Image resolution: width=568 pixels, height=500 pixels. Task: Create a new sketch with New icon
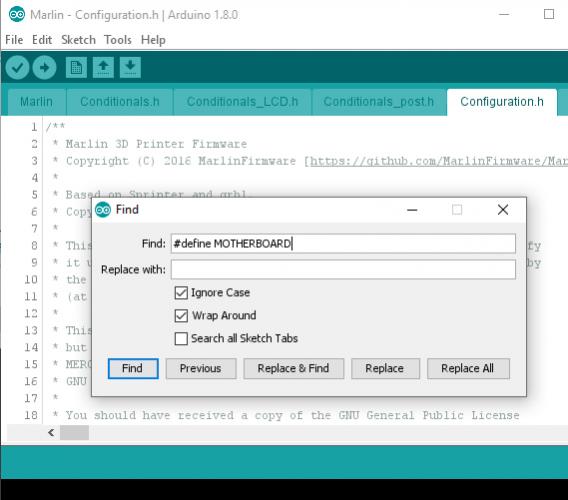(x=76, y=67)
